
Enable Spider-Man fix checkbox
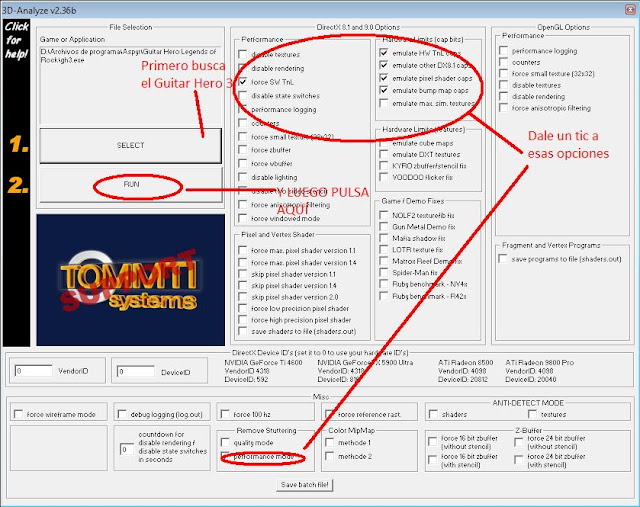[384, 272]
